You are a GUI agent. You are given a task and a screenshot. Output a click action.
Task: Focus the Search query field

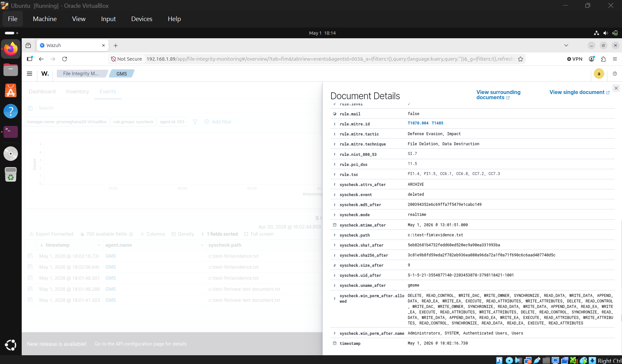coord(178,108)
